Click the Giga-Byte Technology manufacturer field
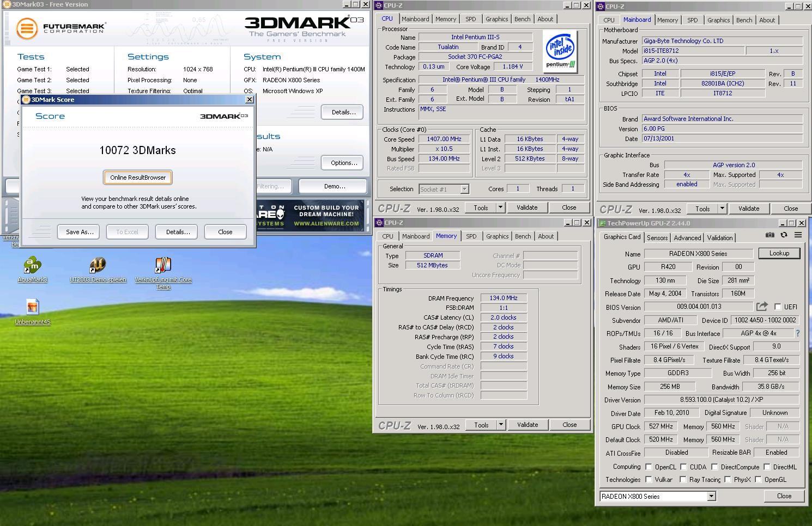Screen dimensions: 812x526 coord(722,41)
